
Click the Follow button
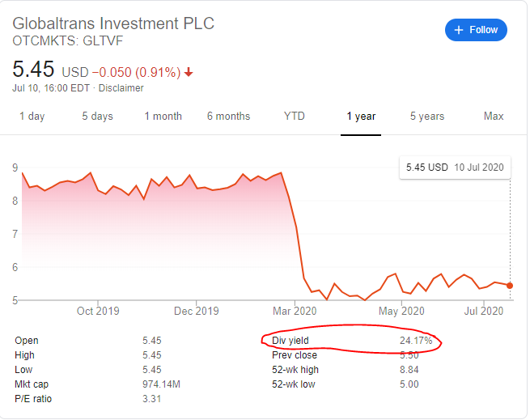(x=476, y=30)
